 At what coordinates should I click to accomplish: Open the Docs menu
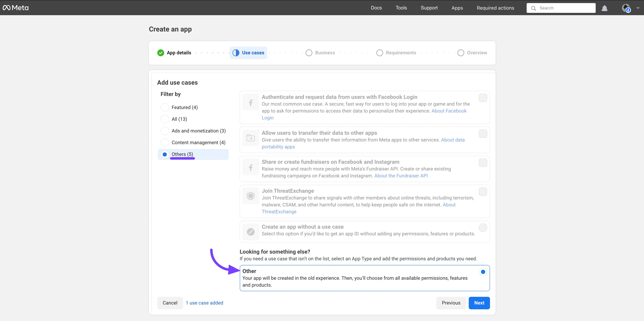pos(376,8)
